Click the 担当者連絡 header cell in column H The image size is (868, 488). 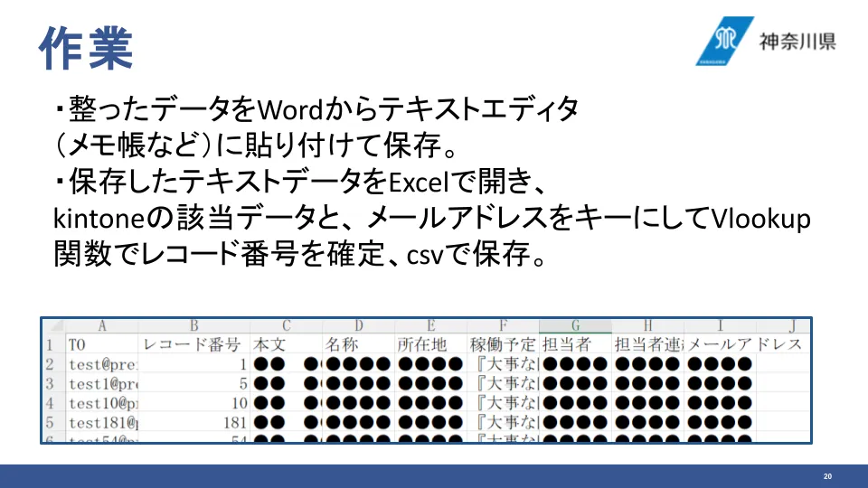[x=647, y=344]
